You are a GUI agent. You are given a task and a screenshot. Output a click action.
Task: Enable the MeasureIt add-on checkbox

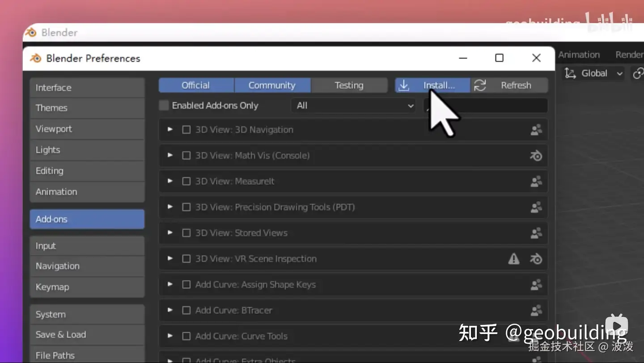[x=186, y=181]
